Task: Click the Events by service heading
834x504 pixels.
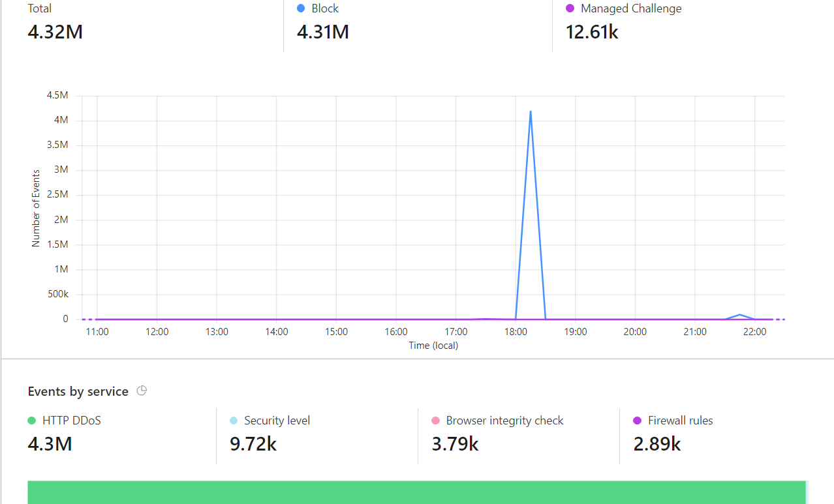Action: point(78,391)
